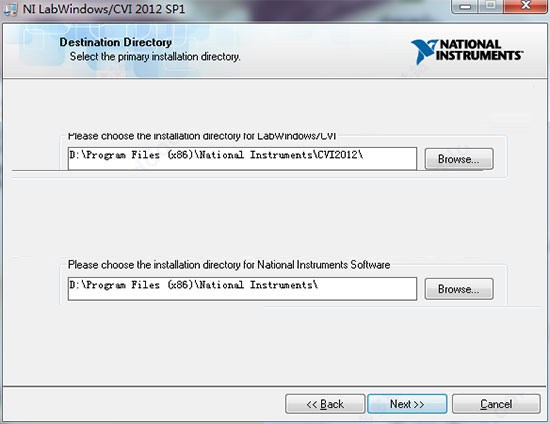The height and width of the screenshot is (424, 550).
Task: Focus the CVI2012 installation path field
Action: point(242,159)
